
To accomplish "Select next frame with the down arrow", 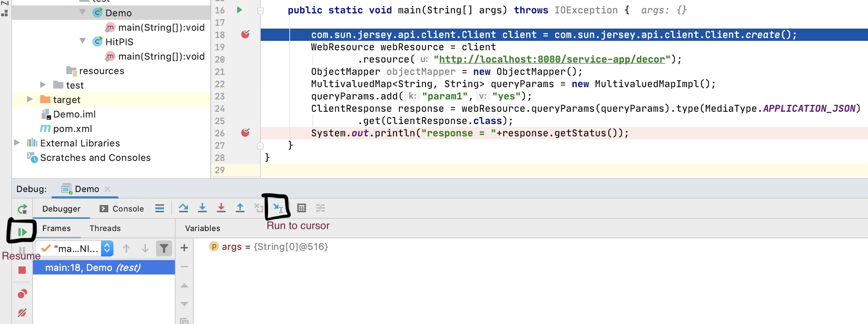I will [x=145, y=248].
